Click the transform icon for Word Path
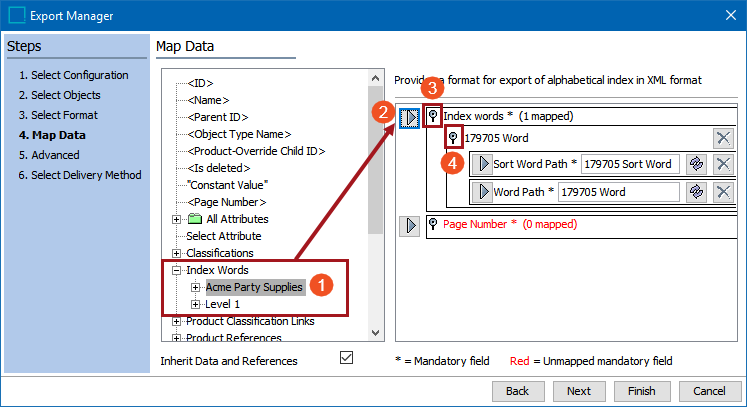747x407 pixels. click(x=697, y=191)
